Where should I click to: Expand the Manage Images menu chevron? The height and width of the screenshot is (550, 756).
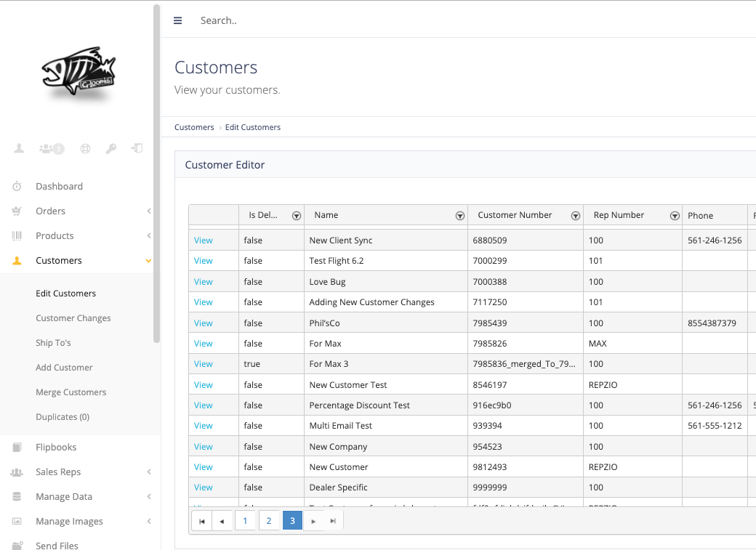point(149,521)
